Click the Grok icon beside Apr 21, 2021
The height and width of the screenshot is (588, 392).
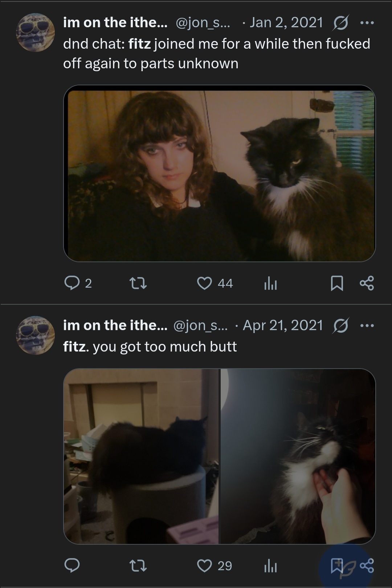[341, 325]
